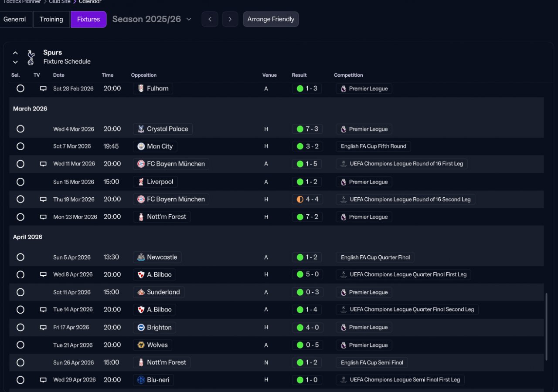Click Champions League logo on Blu-neri row

(344, 380)
